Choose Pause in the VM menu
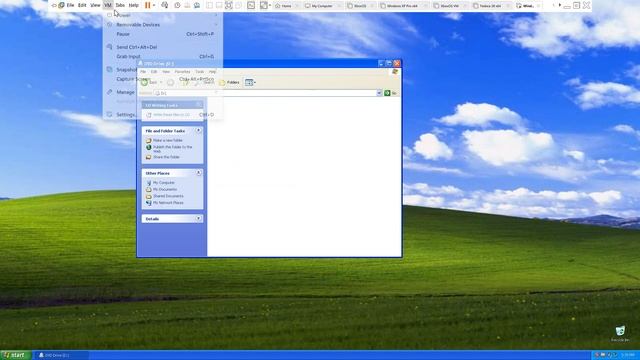This screenshot has width=640, height=360. tap(163, 34)
